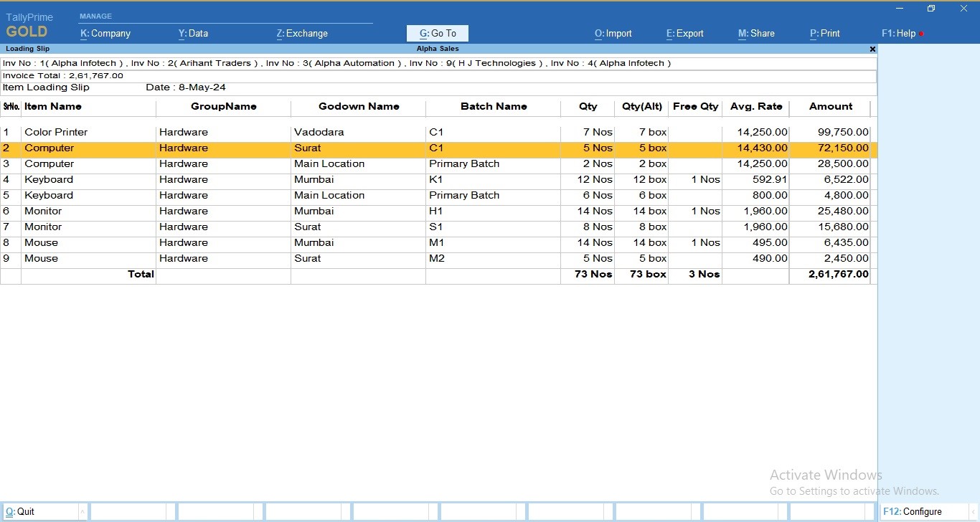Viewport: 980px width, 522px height.
Task: Open the Y: Data menu
Action: 192,33
